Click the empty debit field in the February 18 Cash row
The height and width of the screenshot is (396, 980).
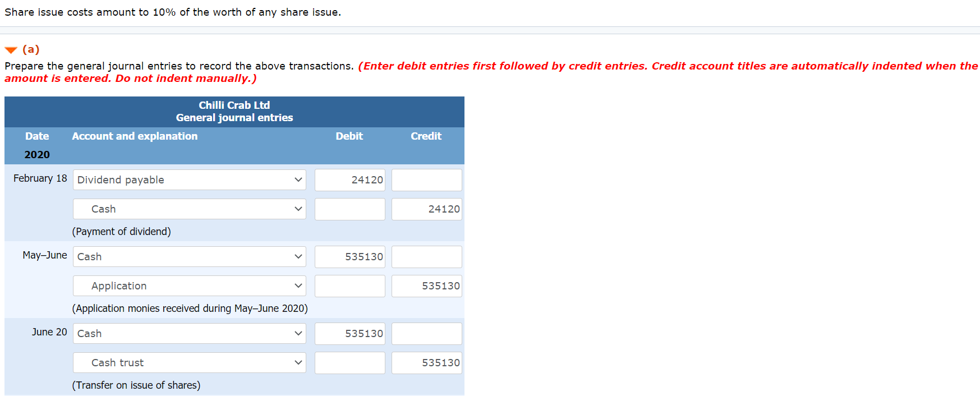(350, 209)
